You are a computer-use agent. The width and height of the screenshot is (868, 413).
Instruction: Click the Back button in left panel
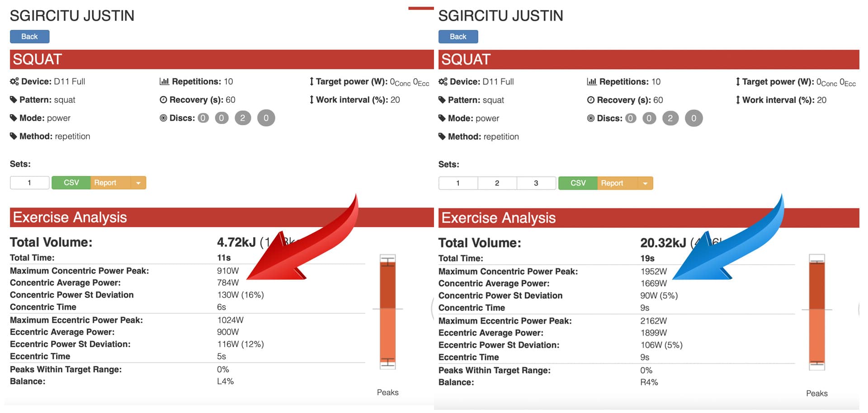point(29,37)
